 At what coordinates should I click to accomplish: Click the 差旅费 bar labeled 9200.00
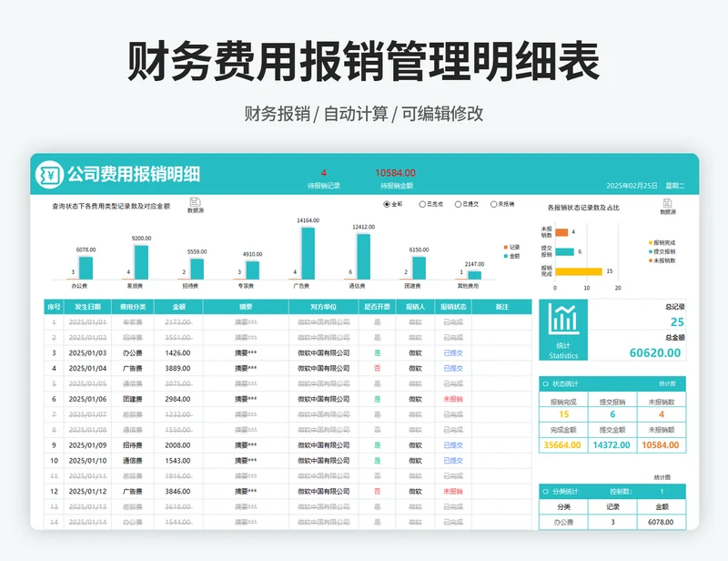(x=142, y=262)
